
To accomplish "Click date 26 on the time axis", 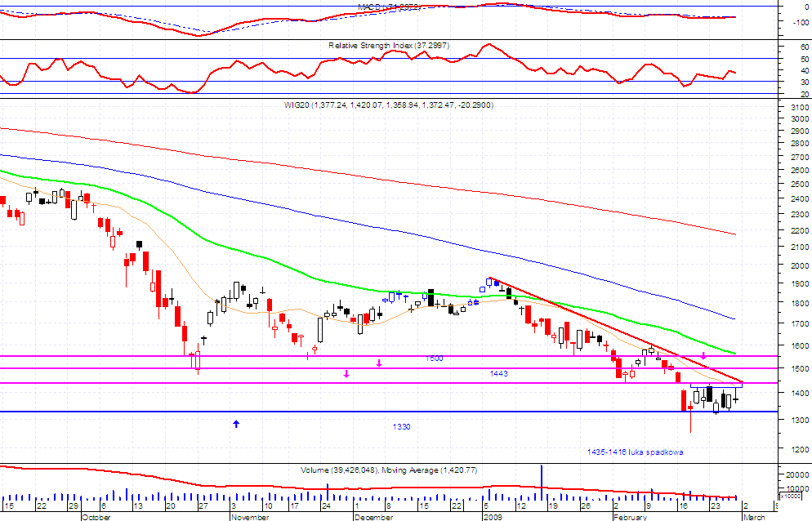I will pyautogui.click(x=586, y=506).
